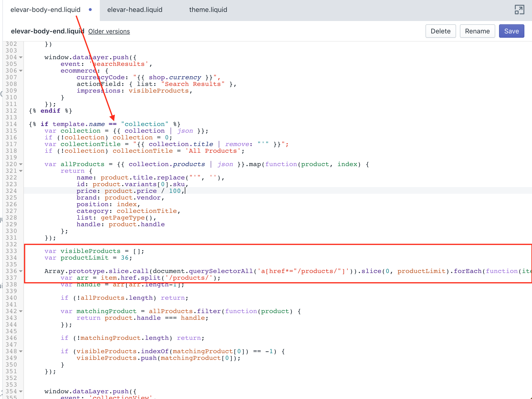532x399 pixels.
Task: Collapse dataLayer push at line 354
Action: coord(21,391)
